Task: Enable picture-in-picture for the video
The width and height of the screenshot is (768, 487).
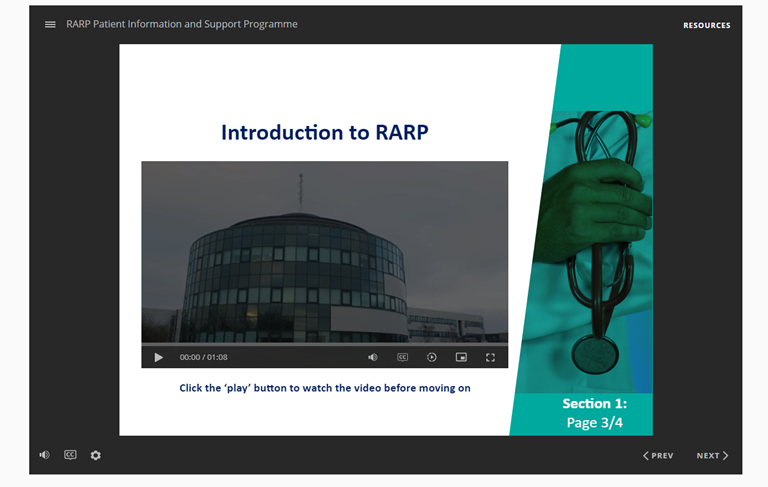Action: pyautogui.click(x=461, y=357)
